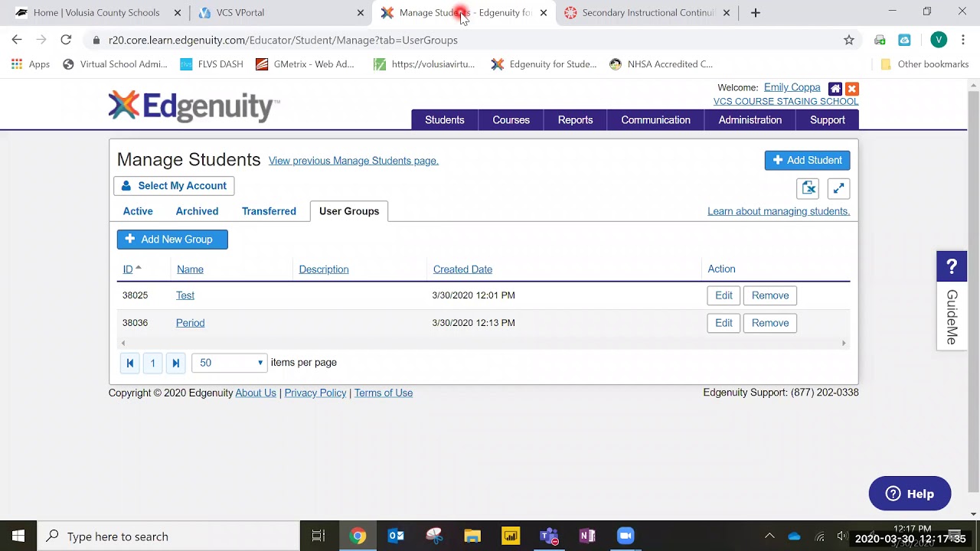Viewport: 980px width, 551px height.
Task: Open the Support menu
Action: click(828, 120)
